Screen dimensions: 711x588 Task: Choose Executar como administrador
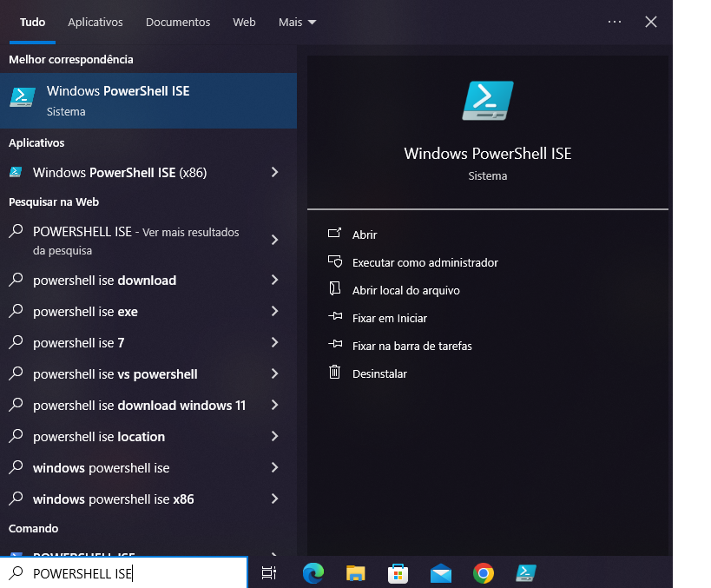425,262
